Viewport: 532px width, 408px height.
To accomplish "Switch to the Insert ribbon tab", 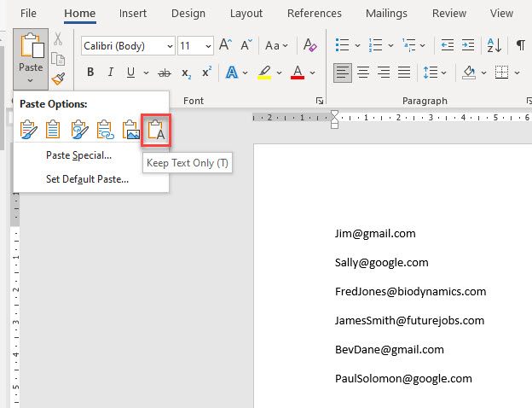I will [x=133, y=14].
